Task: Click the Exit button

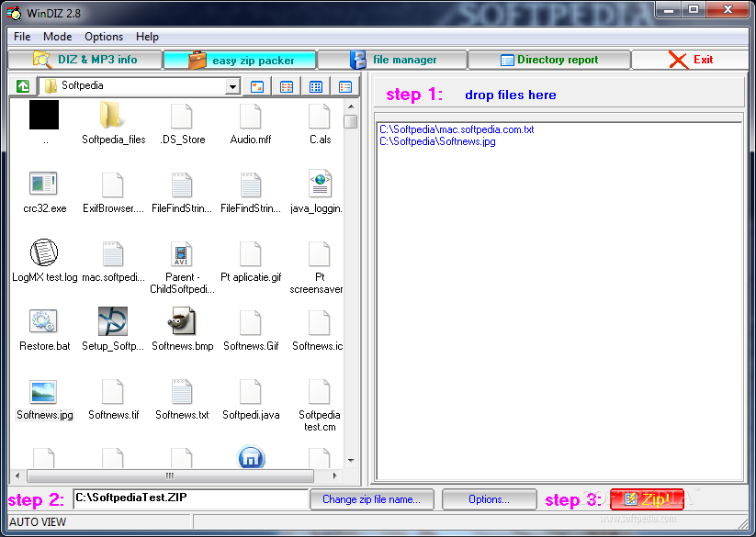Action: tap(691, 60)
